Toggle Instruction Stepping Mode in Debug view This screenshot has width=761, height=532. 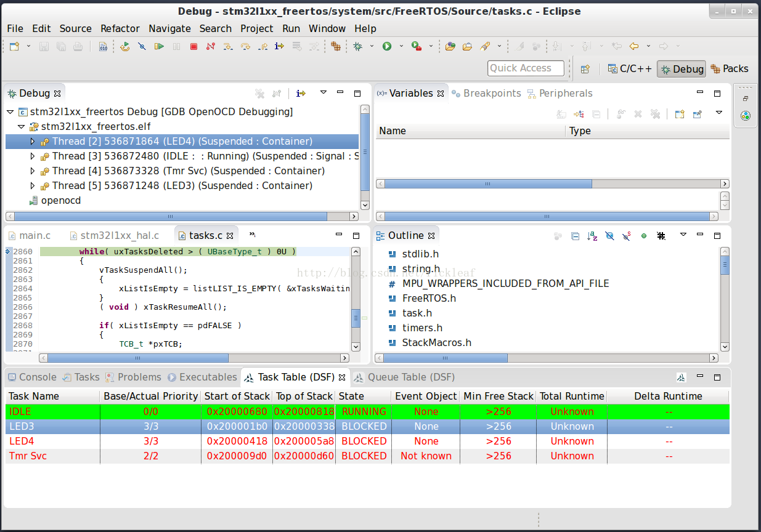301,94
